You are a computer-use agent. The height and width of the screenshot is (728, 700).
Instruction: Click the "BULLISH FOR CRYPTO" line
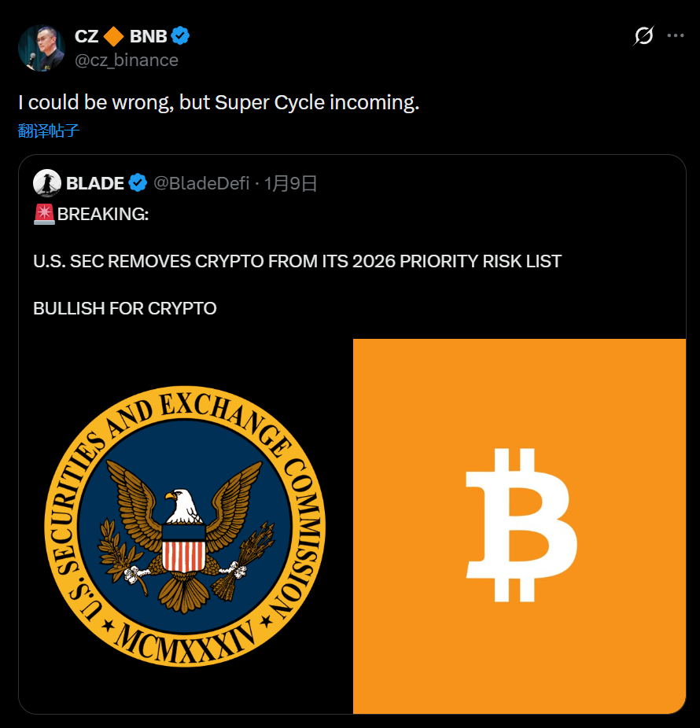(125, 307)
